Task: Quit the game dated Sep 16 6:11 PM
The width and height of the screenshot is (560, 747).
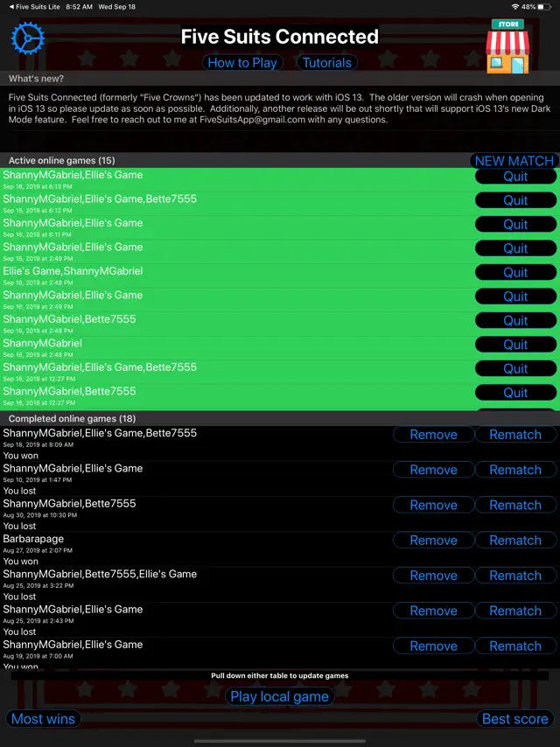Action: (x=515, y=225)
